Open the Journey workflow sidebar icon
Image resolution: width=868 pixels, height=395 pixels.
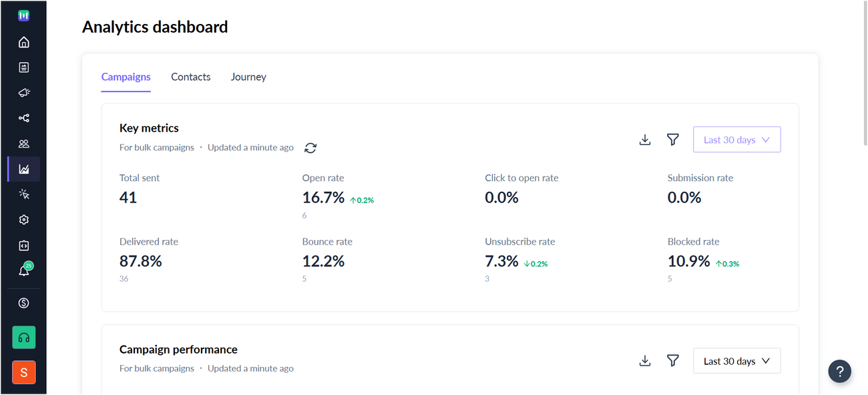24,118
